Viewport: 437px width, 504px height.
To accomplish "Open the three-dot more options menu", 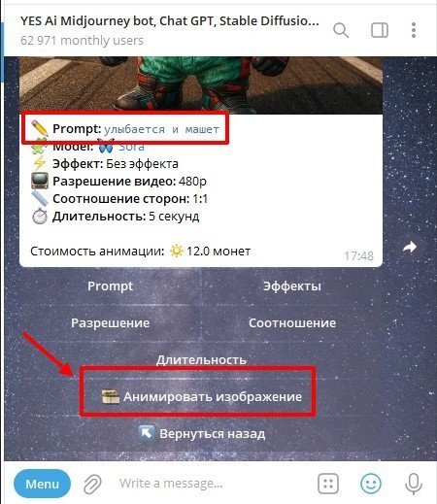I will coord(414,30).
